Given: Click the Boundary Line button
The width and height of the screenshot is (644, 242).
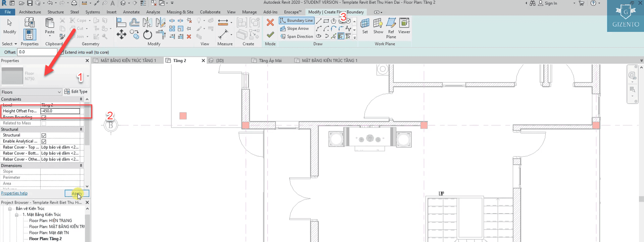Looking at the screenshot, I should point(297,20).
